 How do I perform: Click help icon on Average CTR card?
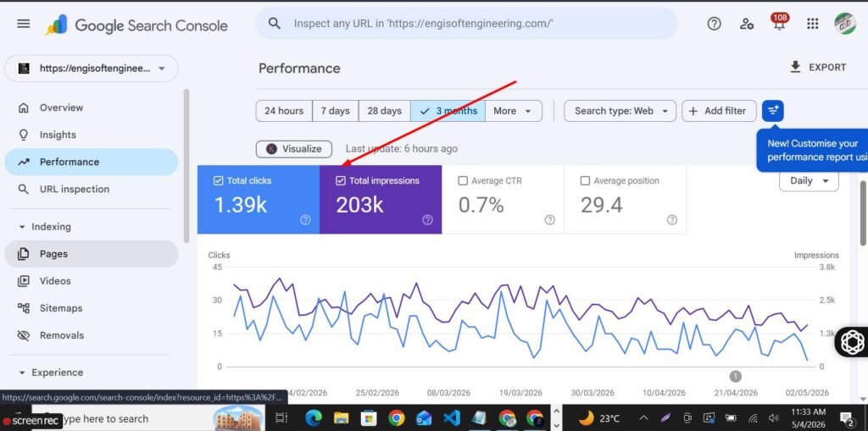549,219
